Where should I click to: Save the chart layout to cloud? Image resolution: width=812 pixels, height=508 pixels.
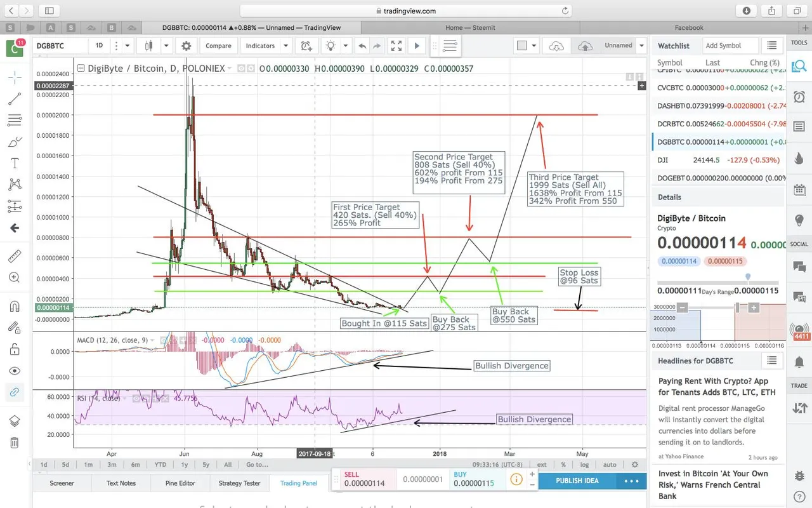(585, 46)
